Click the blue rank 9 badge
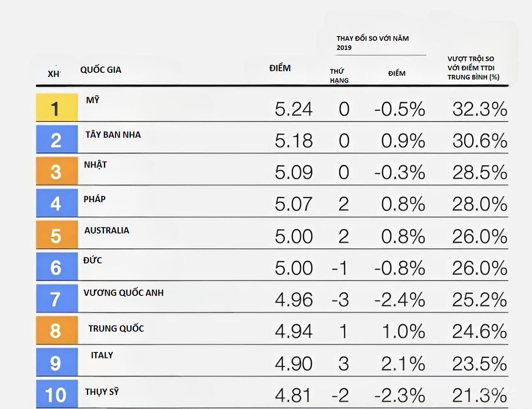 pos(57,362)
